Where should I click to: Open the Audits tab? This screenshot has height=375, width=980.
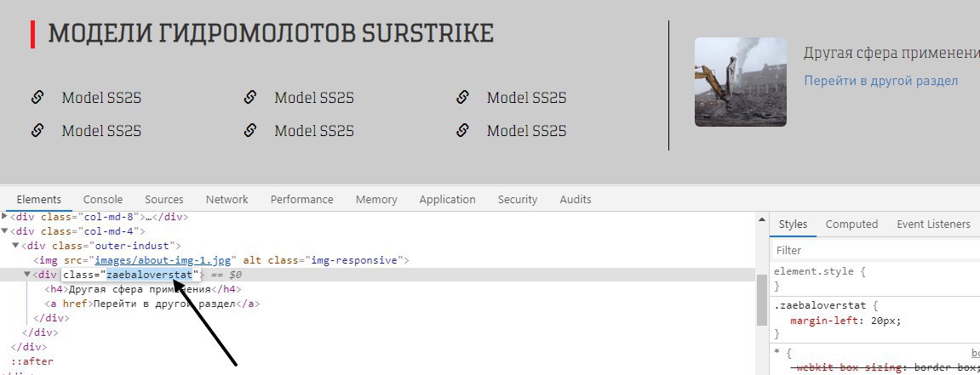coord(576,200)
